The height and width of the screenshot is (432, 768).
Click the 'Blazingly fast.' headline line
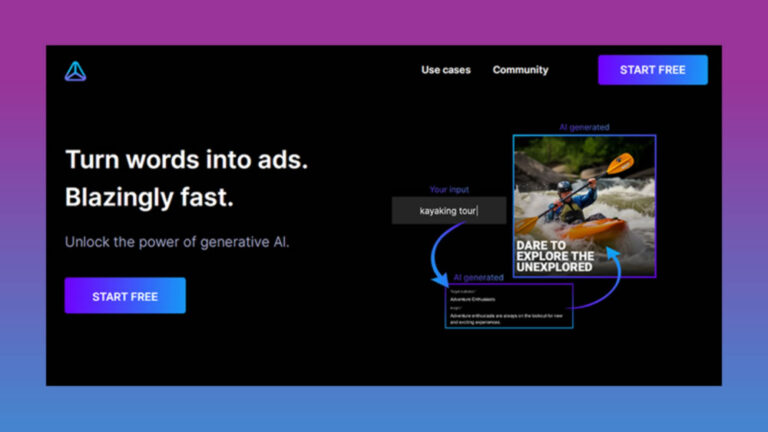149,197
